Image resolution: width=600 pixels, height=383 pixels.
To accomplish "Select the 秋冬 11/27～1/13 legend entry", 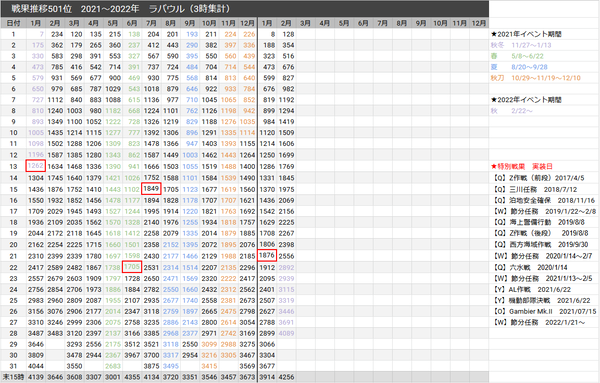I will tap(521, 45).
